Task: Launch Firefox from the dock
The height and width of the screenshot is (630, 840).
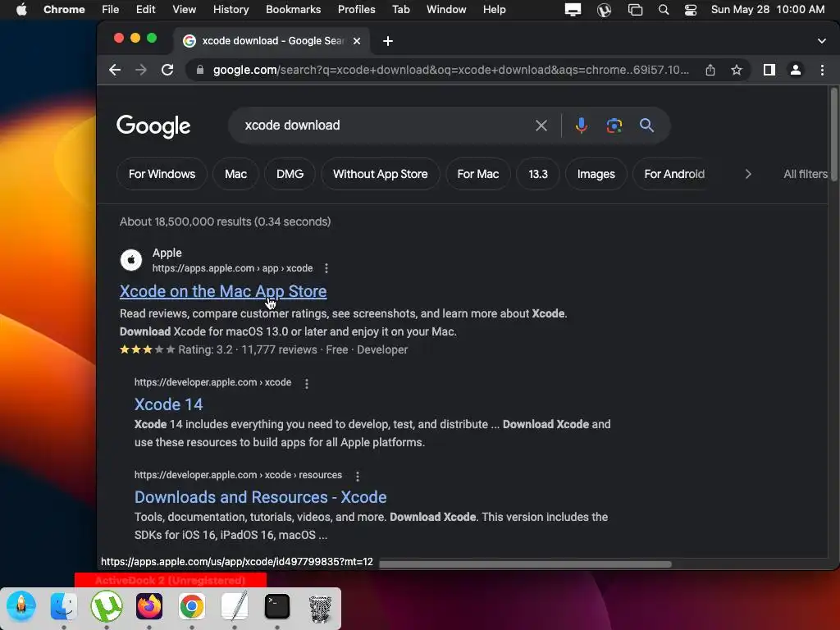Action: click(149, 606)
